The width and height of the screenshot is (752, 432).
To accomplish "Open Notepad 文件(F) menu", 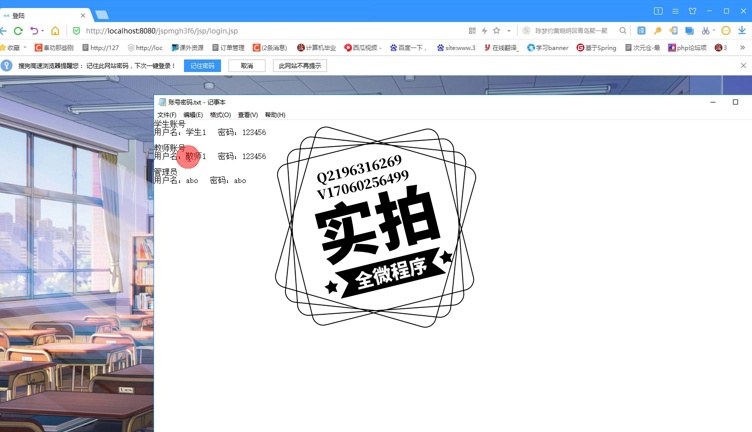I will click(166, 115).
